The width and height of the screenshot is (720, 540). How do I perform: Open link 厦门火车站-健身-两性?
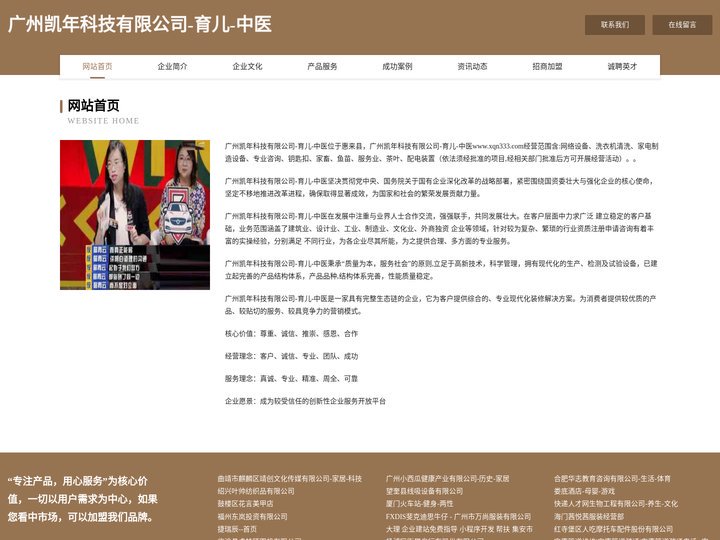[419, 504]
